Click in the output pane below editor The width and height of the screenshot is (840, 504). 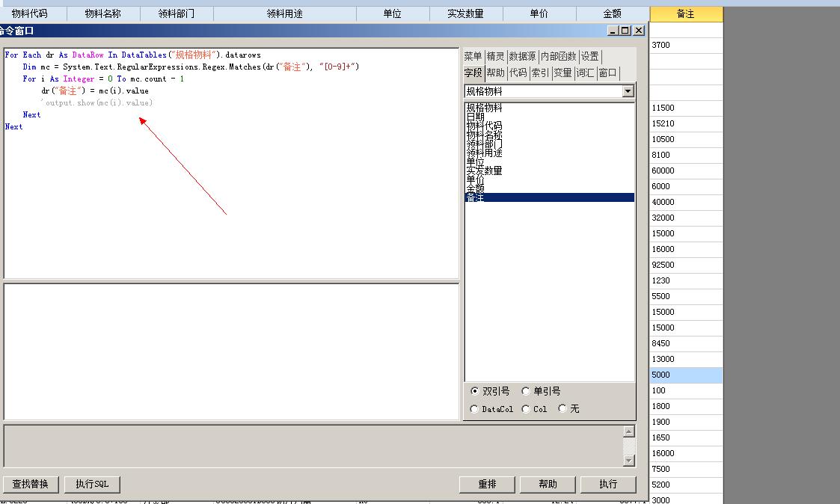coord(231,352)
